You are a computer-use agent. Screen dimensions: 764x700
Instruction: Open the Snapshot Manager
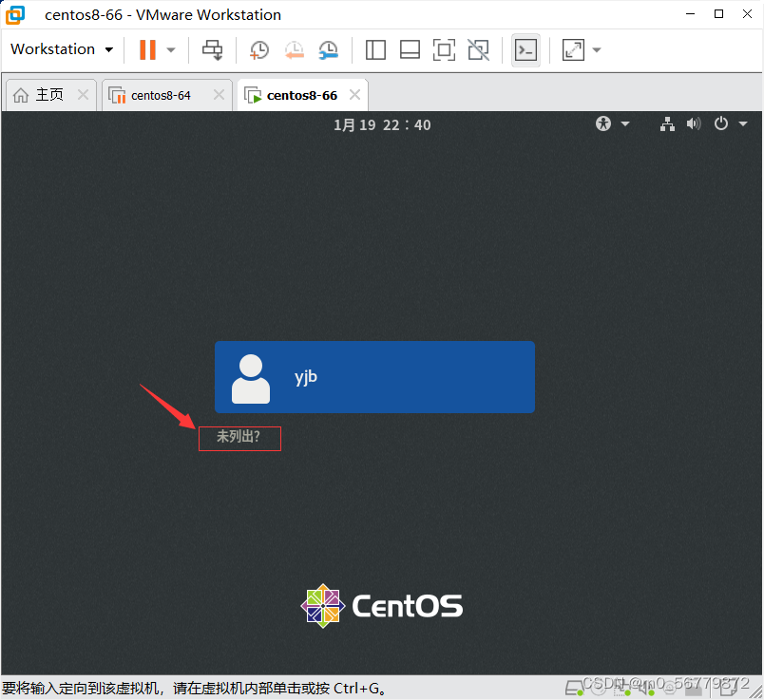[328, 49]
